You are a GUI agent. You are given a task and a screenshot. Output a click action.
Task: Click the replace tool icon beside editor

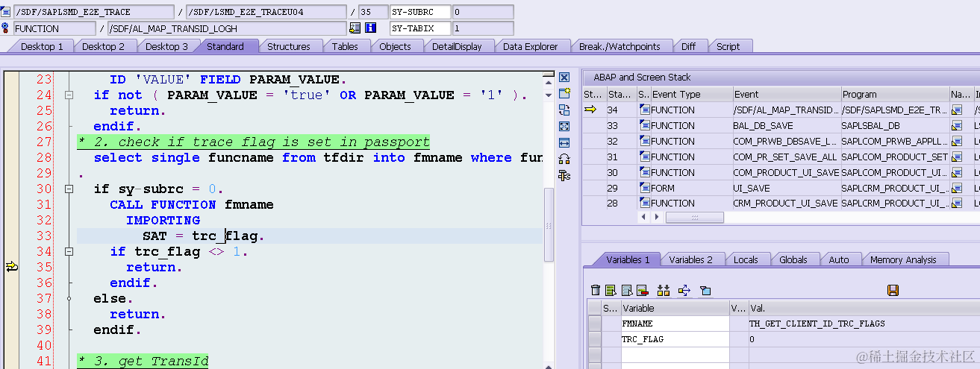coord(564,110)
